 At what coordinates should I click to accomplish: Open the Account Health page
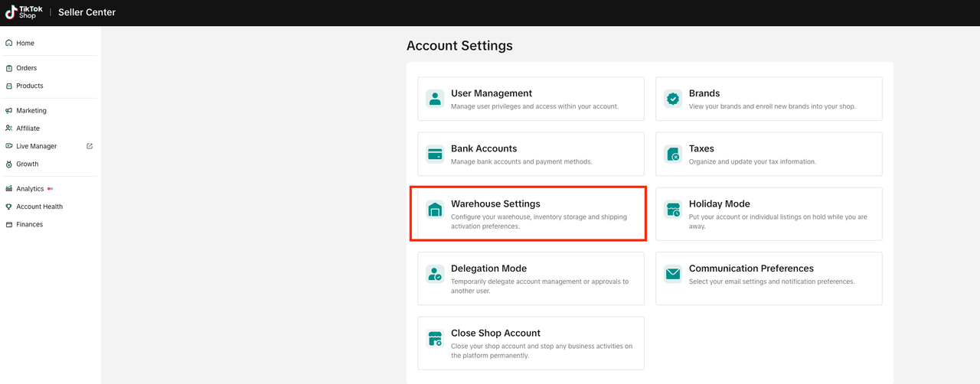click(40, 207)
